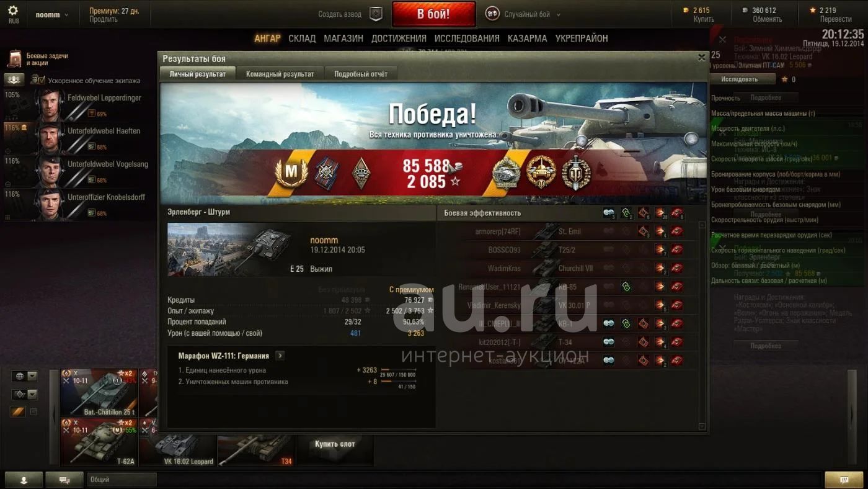This screenshot has height=489, width=868.
Task: Expand the WZ-111 marathon arrow
Action: [x=280, y=356]
